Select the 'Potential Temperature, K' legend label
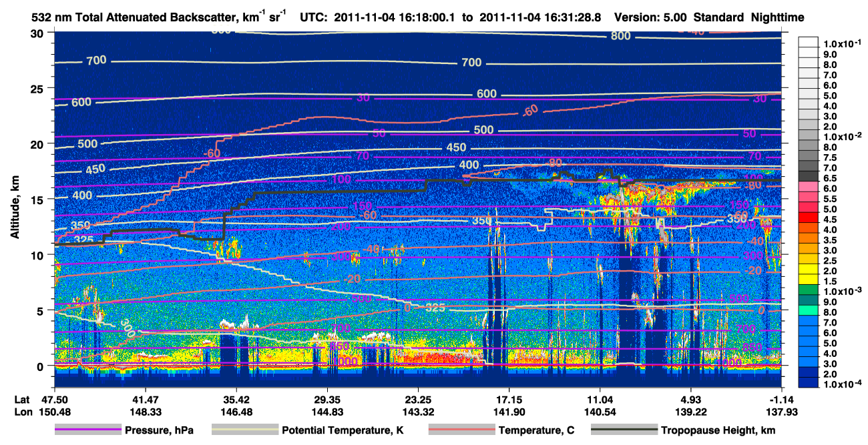868x445 pixels. 343,430
